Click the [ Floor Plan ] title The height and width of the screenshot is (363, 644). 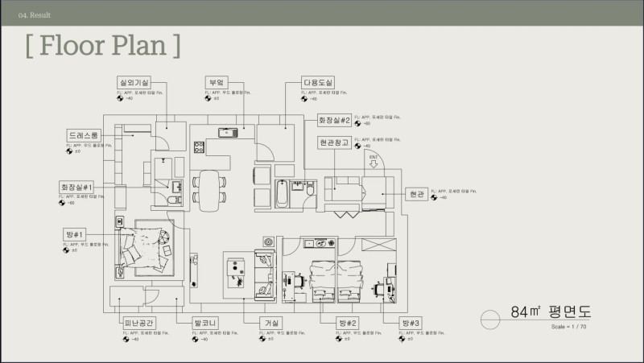pos(102,45)
